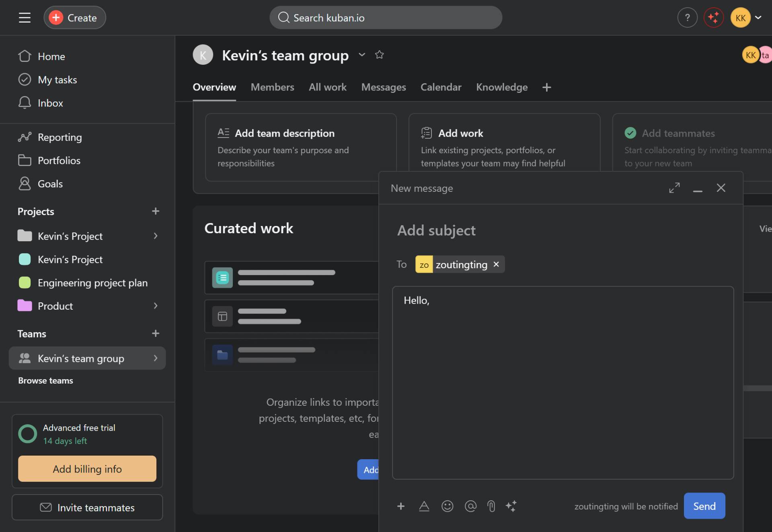This screenshot has height=532, width=772.
Task: Click the Projects section header
Action: [36, 212]
